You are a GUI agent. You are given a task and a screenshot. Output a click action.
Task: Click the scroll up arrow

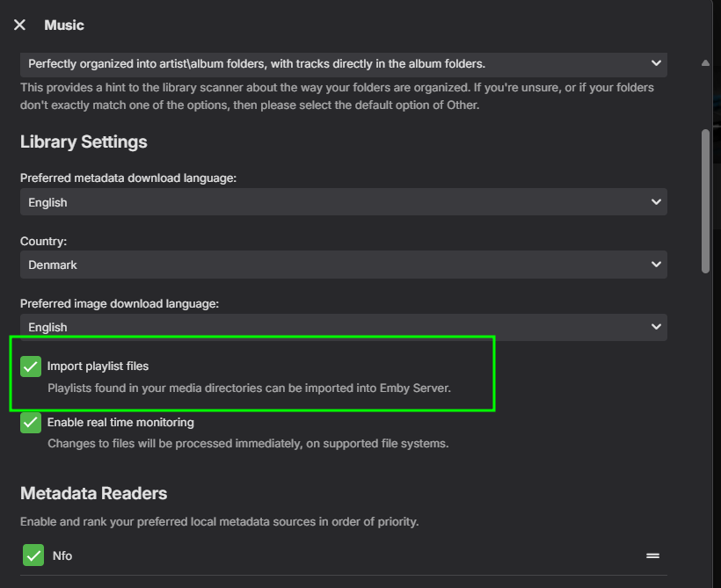point(705,63)
